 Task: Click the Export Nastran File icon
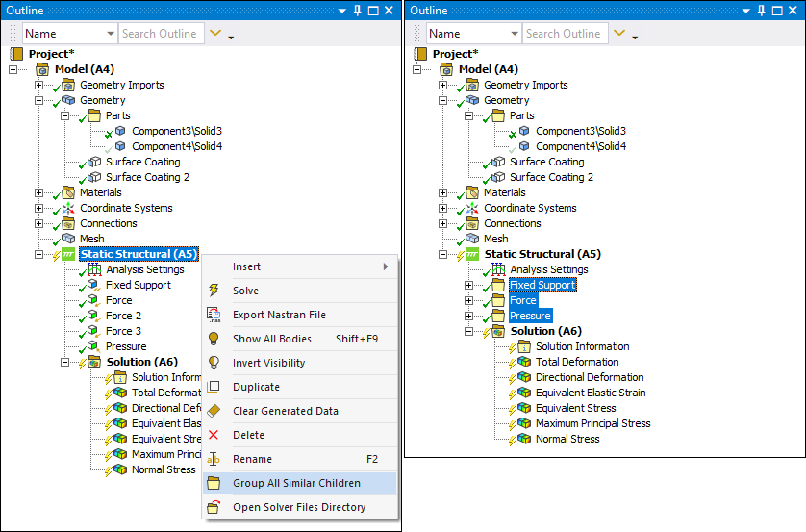coord(214,315)
